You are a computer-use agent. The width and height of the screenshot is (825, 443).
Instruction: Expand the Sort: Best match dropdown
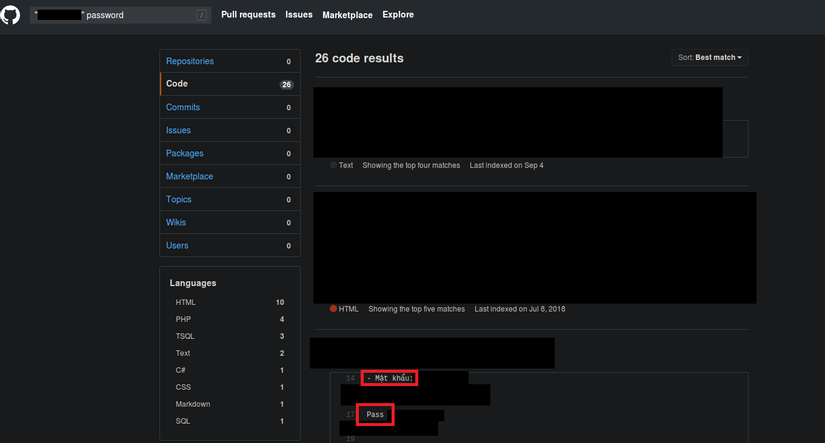pyautogui.click(x=710, y=57)
